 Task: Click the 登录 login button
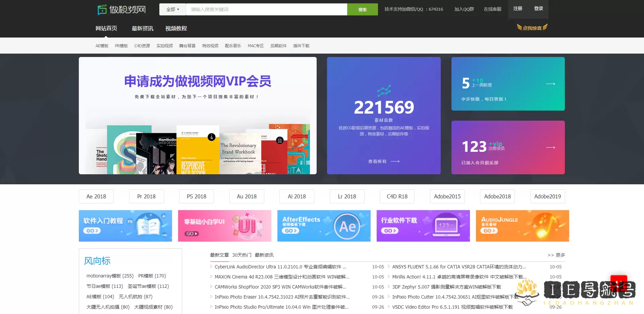538,8
